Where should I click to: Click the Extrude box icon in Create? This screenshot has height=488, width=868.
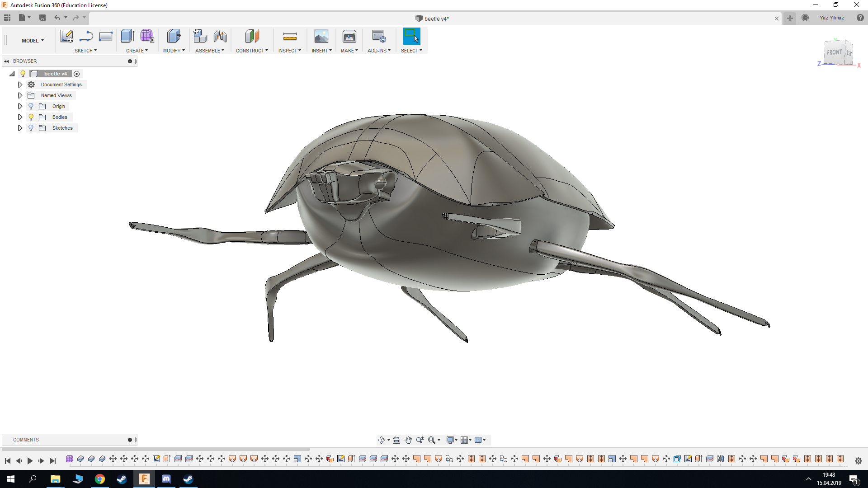[128, 36]
